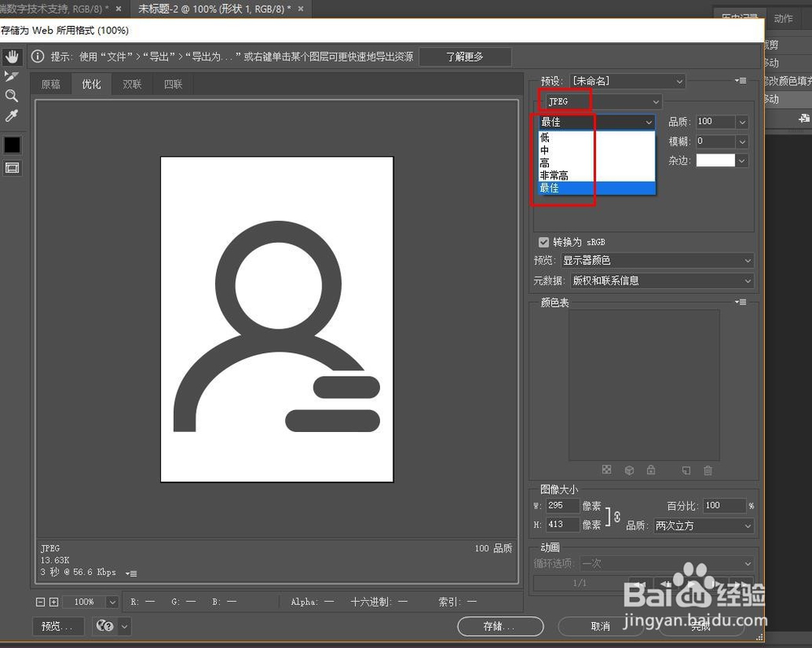Click new color icon in color table
This screenshot has width=812, height=648.
(686, 470)
